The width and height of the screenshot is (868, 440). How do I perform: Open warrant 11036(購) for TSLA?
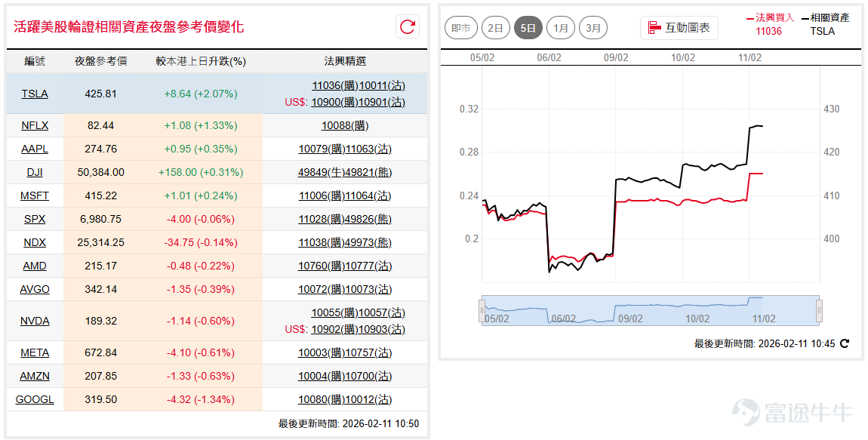[x=335, y=85]
